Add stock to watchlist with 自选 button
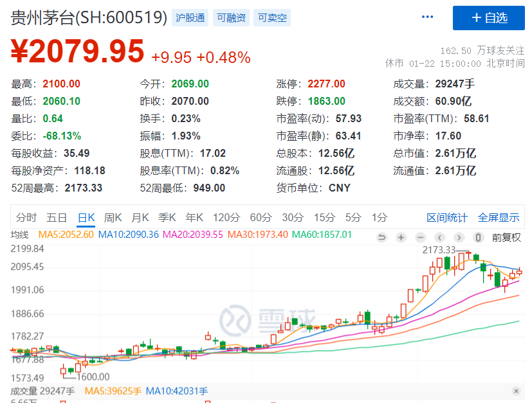This screenshot has width=532, height=403. click(x=488, y=18)
